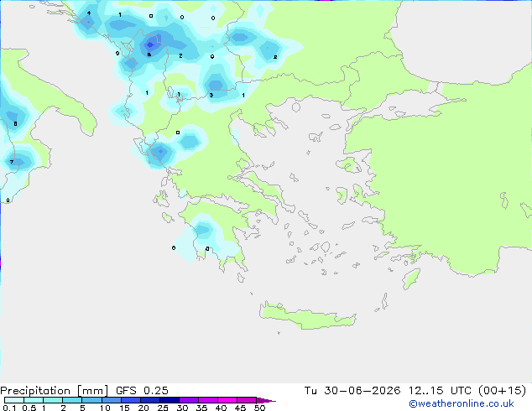The height and width of the screenshot is (411, 532).
Task: Pick the 20–25 mm legend swatch
Action: [150, 400]
